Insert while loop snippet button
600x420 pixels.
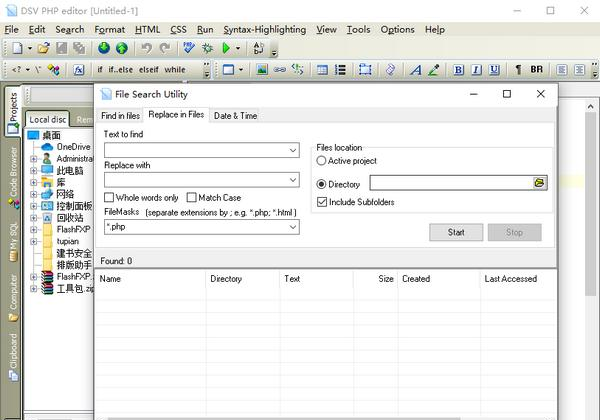pyautogui.click(x=175, y=70)
